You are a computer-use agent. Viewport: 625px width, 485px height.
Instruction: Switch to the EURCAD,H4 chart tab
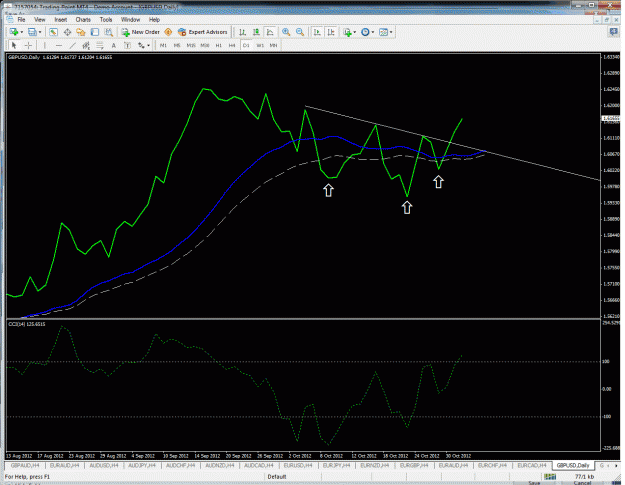tap(532, 465)
